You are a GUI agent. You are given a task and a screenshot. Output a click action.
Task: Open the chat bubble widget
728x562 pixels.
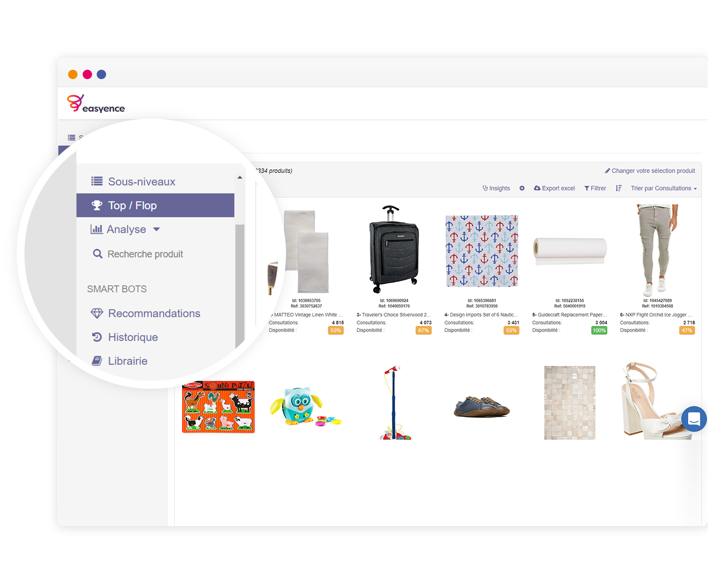694,419
